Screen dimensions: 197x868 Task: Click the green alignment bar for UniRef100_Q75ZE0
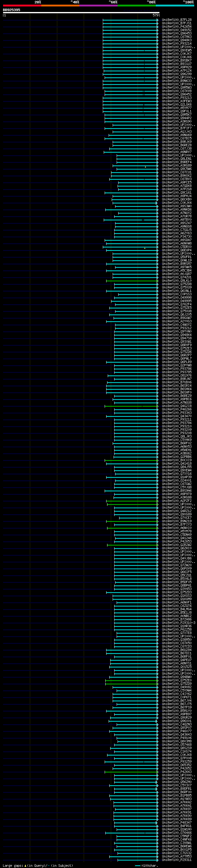point(132,680)
